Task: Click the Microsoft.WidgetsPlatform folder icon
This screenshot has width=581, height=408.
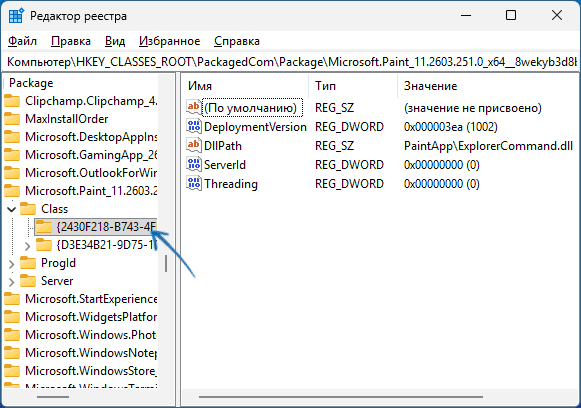Action: click(12, 317)
